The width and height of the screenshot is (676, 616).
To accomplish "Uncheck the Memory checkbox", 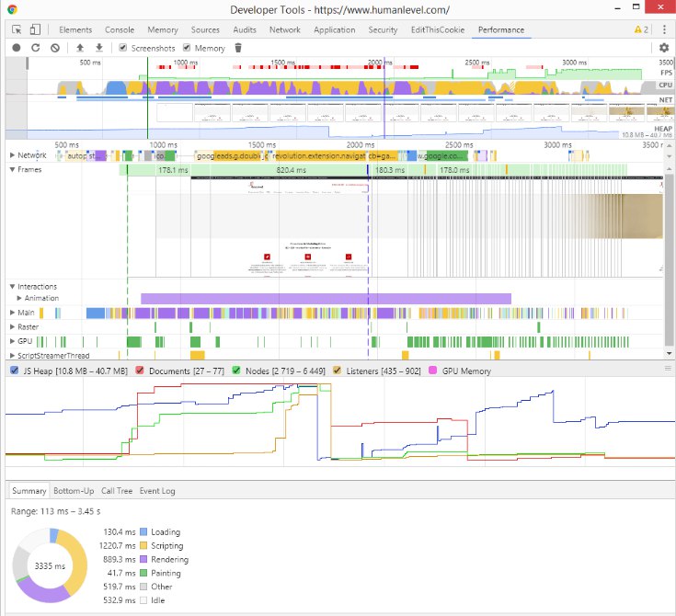I will click(x=187, y=48).
